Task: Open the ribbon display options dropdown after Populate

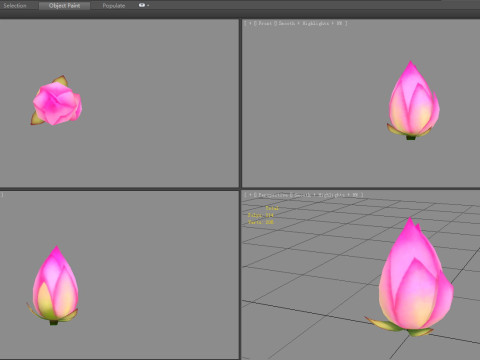Action: (144, 5)
